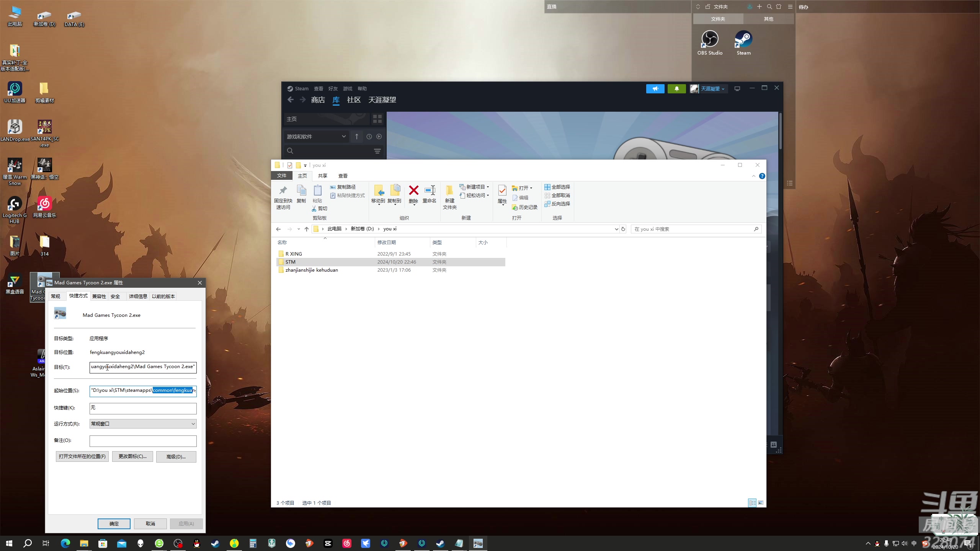The height and width of the screenshot is (551, 980).
Task: Click Steam green notification bell
Action: click(x=676, y=89)
